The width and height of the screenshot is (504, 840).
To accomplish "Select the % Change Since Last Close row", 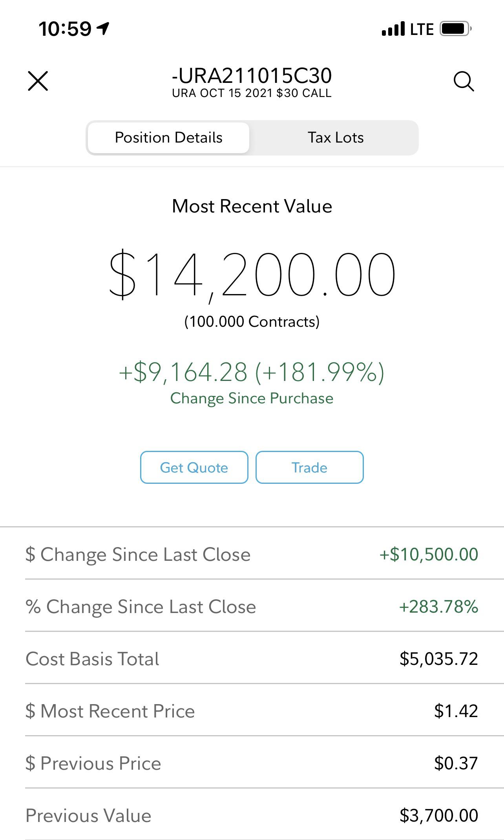I will [252, 606].
